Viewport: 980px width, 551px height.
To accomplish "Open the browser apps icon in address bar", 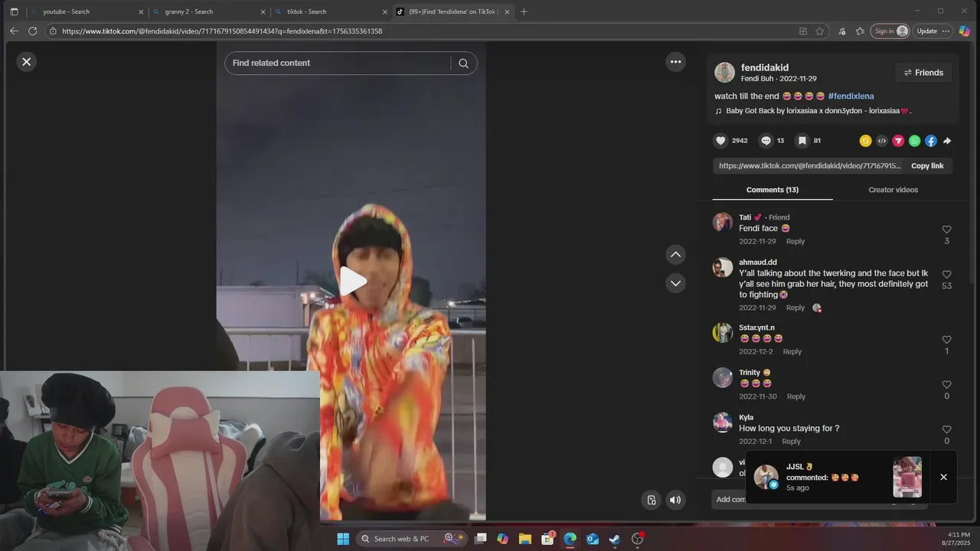I will point(802,31).
